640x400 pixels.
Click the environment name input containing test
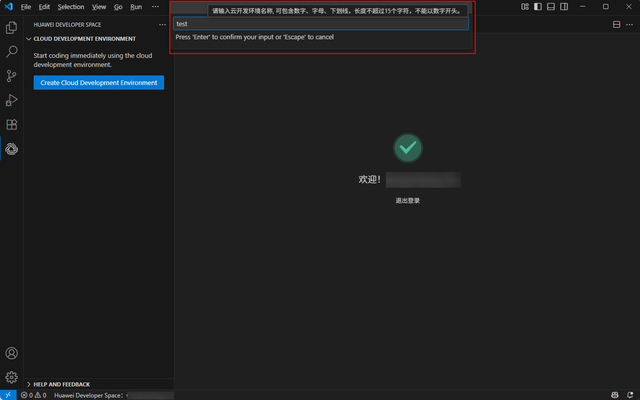click(x=320, y=23)
